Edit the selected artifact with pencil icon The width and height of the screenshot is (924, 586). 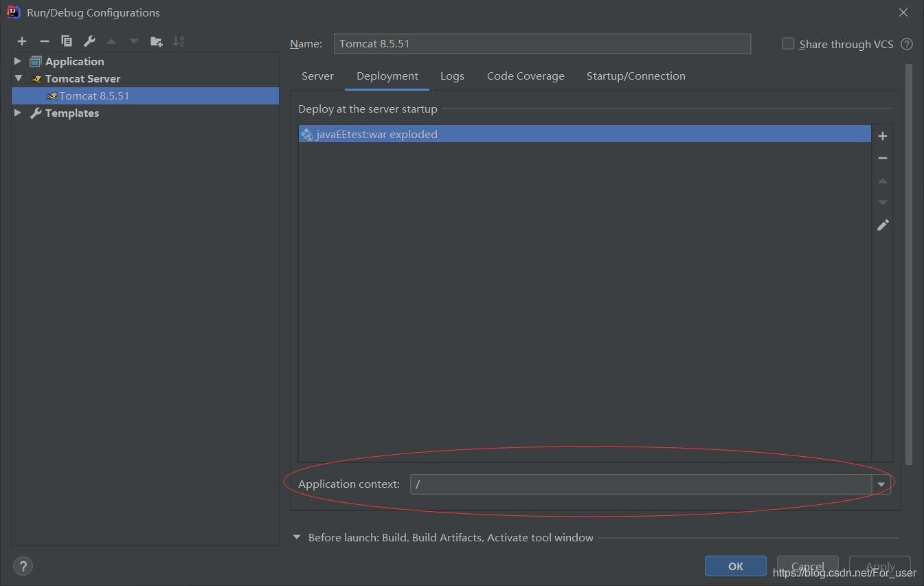click(x=883, y=225)
